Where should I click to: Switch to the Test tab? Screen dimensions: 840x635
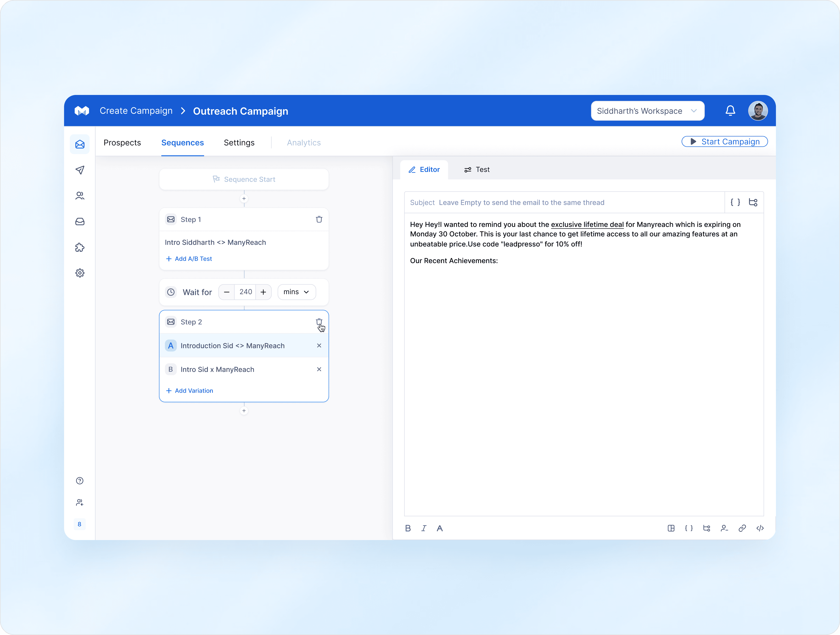477,170
